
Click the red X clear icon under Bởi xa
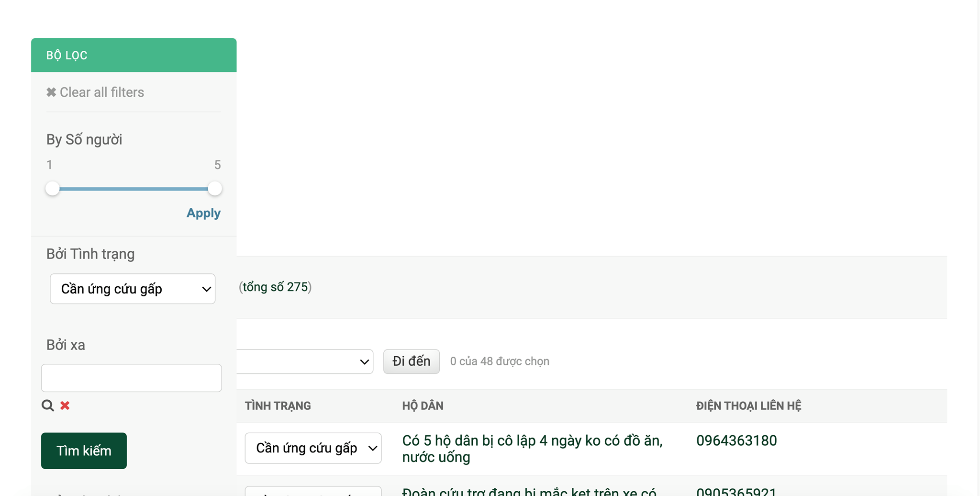pyautogui.click(x=65, y=406)
